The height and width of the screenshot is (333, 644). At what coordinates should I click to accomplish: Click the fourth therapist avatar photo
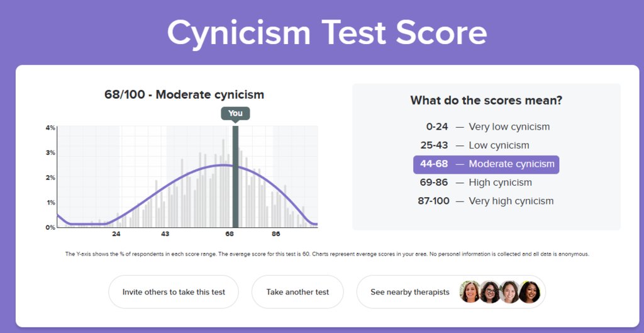click(x=530, y=292)
